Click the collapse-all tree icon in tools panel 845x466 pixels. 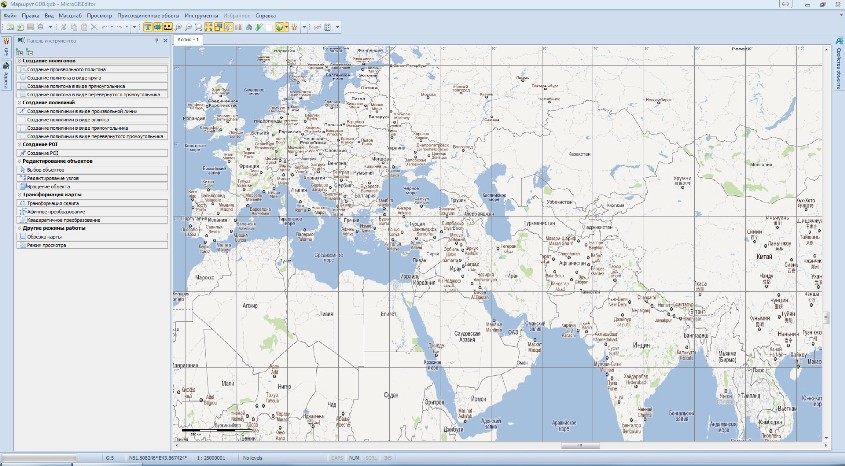[29, 52]
